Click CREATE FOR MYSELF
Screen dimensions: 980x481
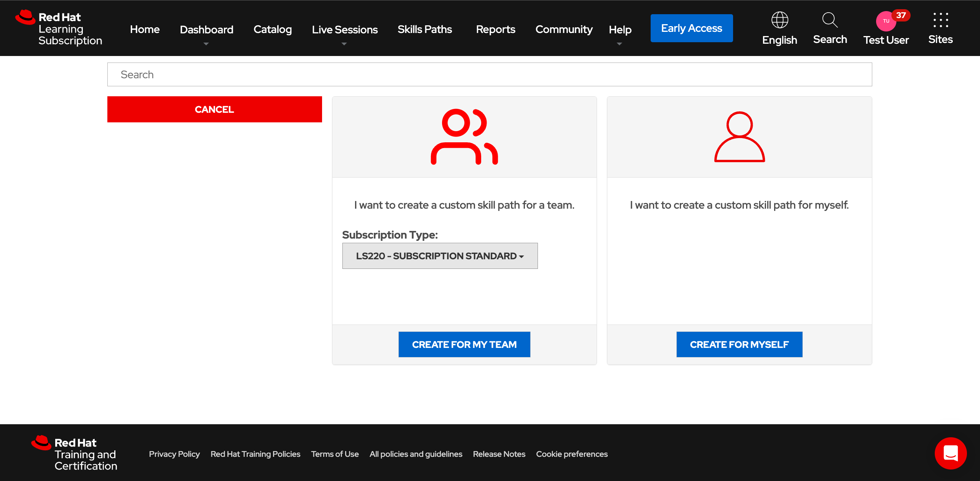pyautogui.click(x=739, y=344)
